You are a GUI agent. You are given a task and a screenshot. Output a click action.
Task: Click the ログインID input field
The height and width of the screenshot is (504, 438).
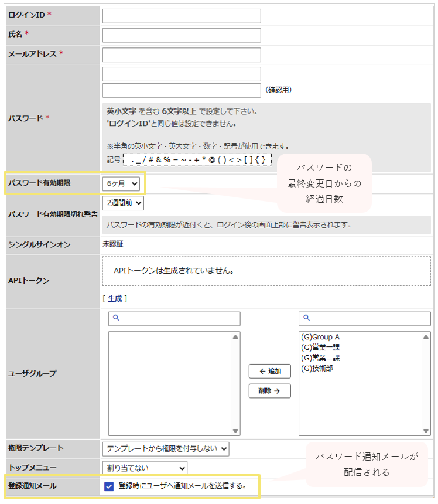click(182, 16)
